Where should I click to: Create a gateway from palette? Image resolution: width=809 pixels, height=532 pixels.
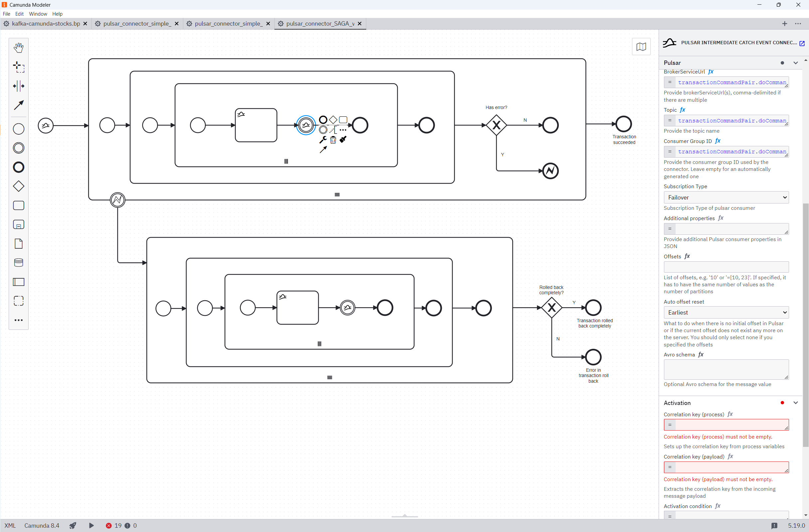[x=18, y=186]
